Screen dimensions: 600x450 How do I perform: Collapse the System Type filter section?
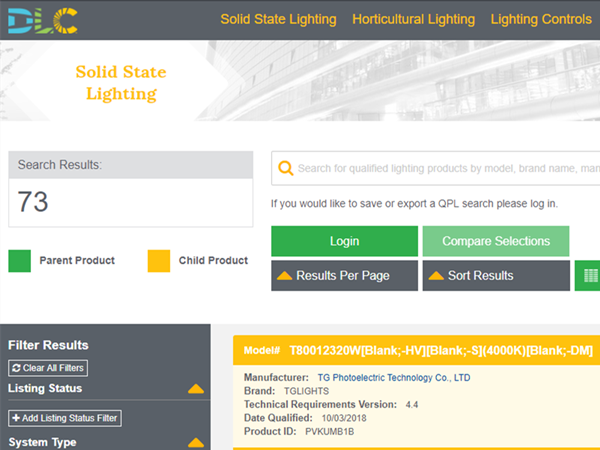[196, 442]
